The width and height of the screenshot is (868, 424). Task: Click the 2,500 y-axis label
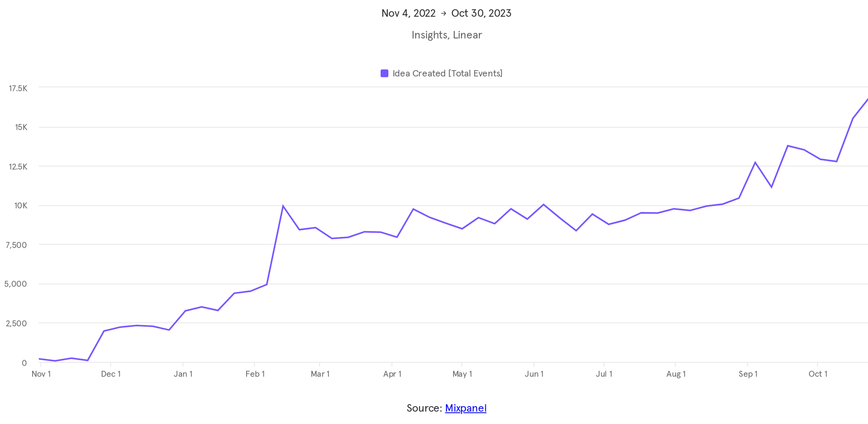[16, 323]
